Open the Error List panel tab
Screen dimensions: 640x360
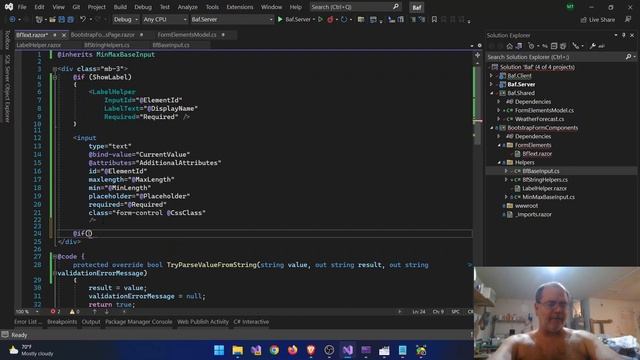(x=27, y=322)
